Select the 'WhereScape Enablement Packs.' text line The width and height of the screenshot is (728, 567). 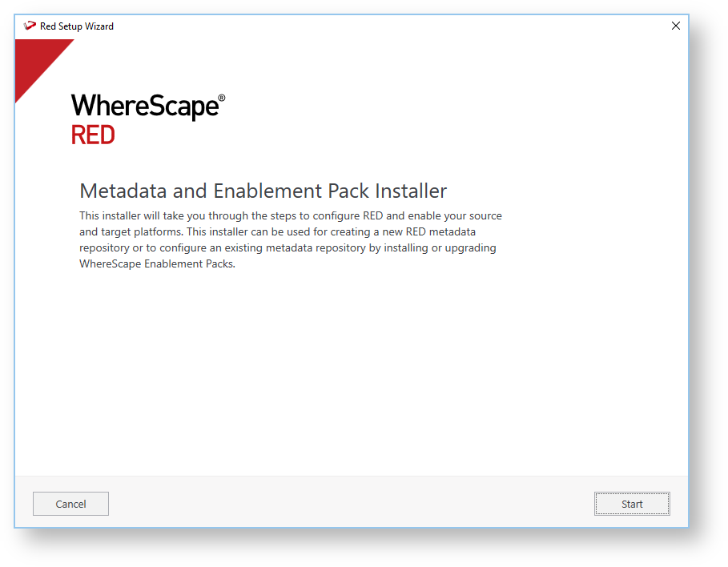tap(158, 263)
